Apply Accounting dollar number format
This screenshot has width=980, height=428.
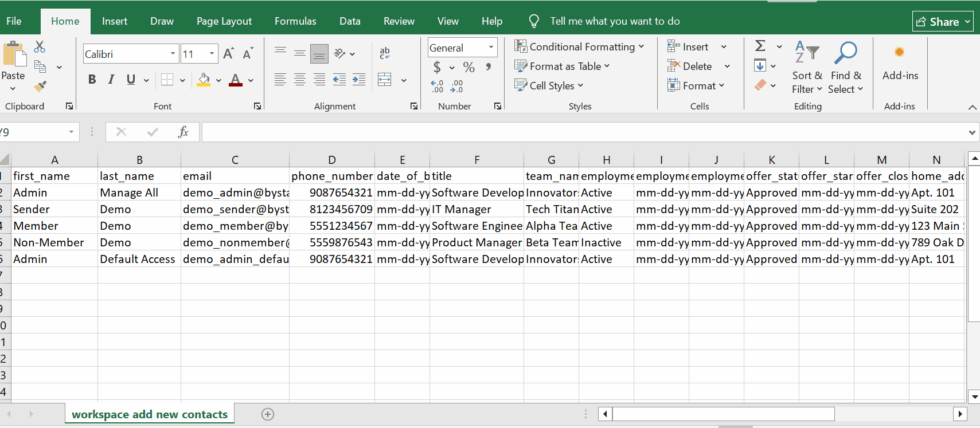click(x=437, y=67)
